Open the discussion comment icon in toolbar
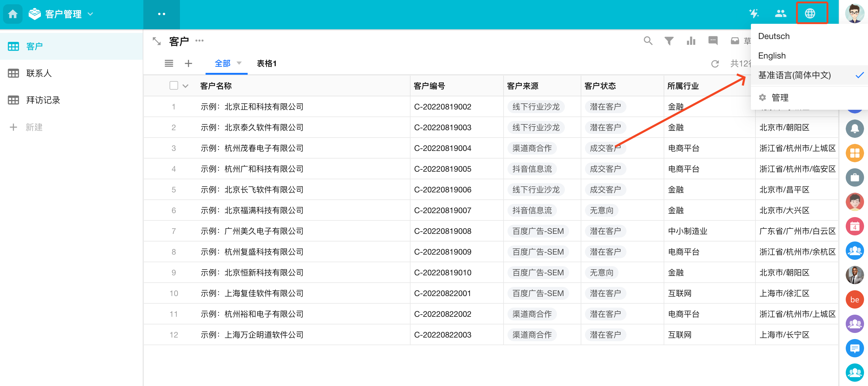 [x=713, y=41]
